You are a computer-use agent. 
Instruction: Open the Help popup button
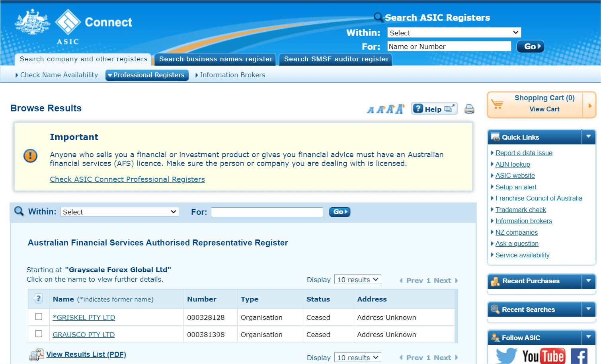pos(434,109)
